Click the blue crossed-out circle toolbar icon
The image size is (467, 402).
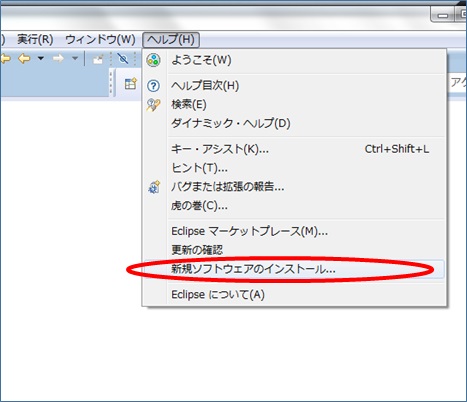[x=123, y=59]
